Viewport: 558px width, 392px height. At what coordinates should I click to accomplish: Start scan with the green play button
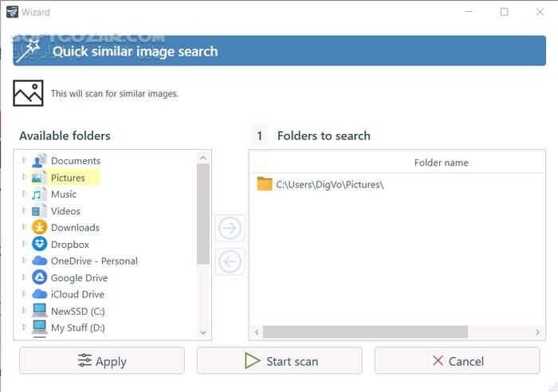coord(279,361)
